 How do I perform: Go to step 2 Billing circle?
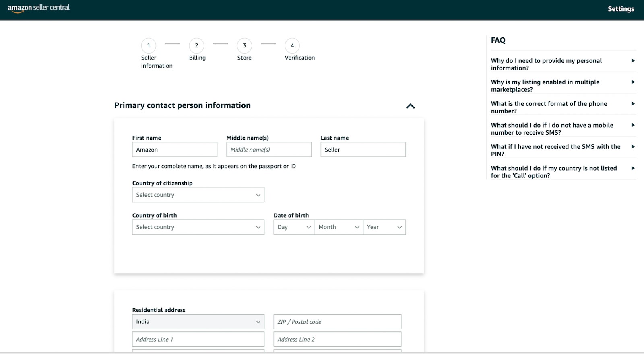196,45
